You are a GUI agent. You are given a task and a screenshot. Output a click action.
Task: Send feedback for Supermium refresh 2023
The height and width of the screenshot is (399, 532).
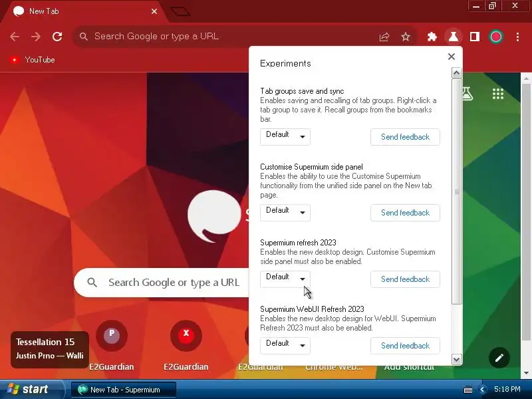405,279
